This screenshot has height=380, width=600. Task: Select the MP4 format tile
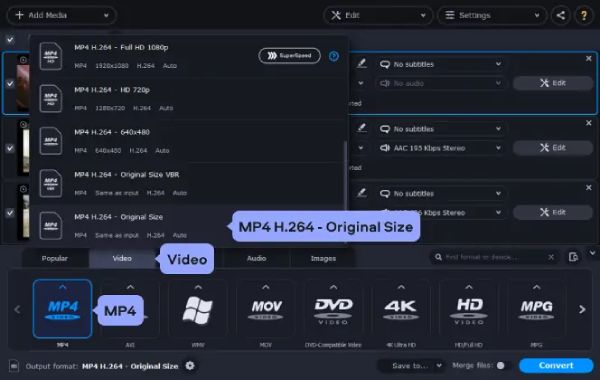[x=62, y=309]
